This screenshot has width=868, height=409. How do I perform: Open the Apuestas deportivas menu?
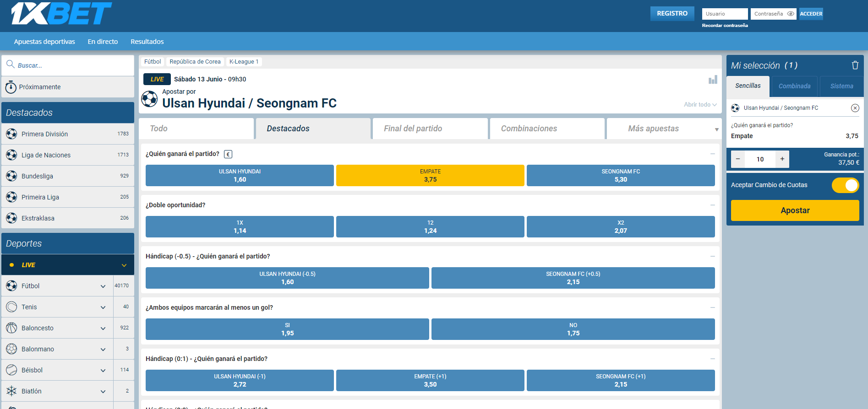[x=44, y=42]
